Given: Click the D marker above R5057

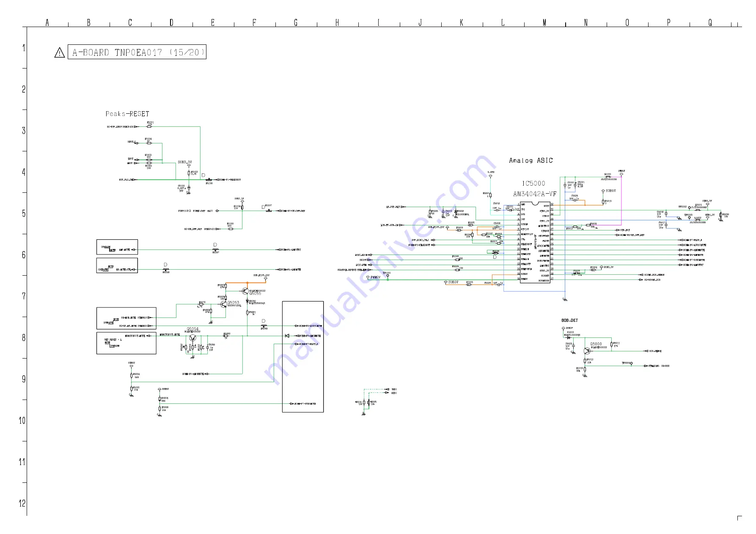Looking at the screenshot, I should (x=215, y=245).
